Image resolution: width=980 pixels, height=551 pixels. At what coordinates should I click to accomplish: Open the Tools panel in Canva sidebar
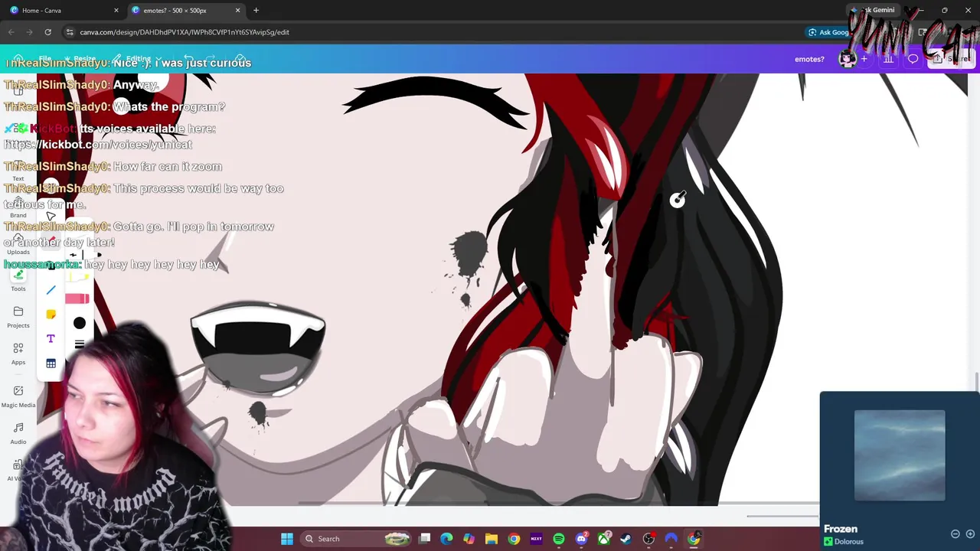pyautogui.click(x=18, y=280)
